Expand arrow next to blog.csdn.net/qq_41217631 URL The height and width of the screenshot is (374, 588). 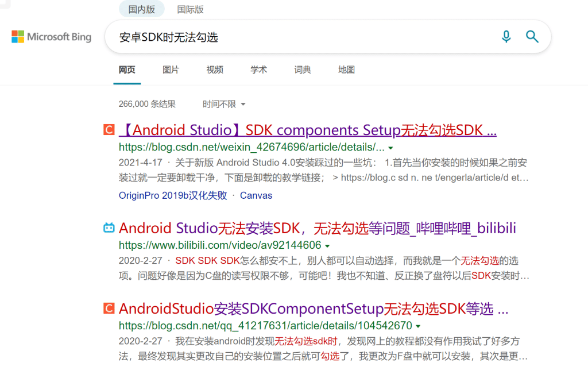[418, 326]
